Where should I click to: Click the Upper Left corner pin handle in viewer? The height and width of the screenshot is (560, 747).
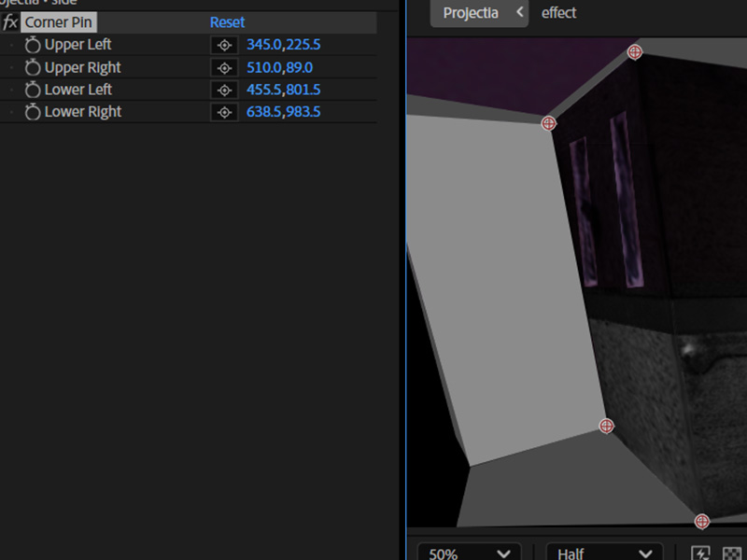(548, 123)
